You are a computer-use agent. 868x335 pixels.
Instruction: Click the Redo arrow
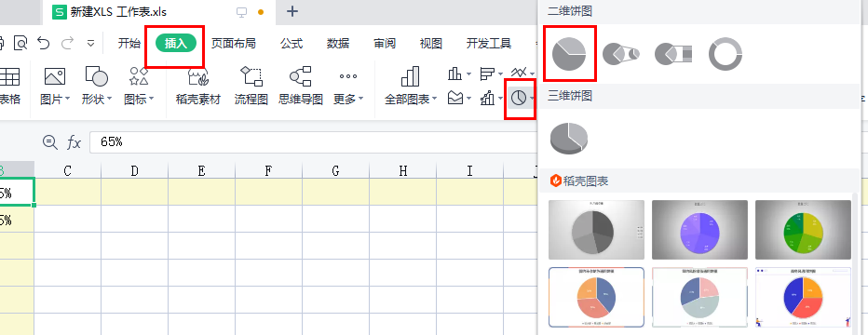(68, 43)
